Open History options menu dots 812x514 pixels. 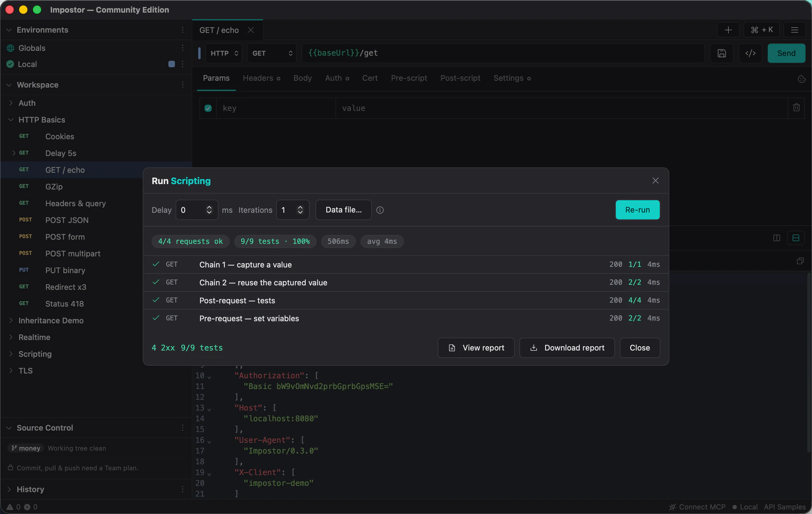coord(183,489)
